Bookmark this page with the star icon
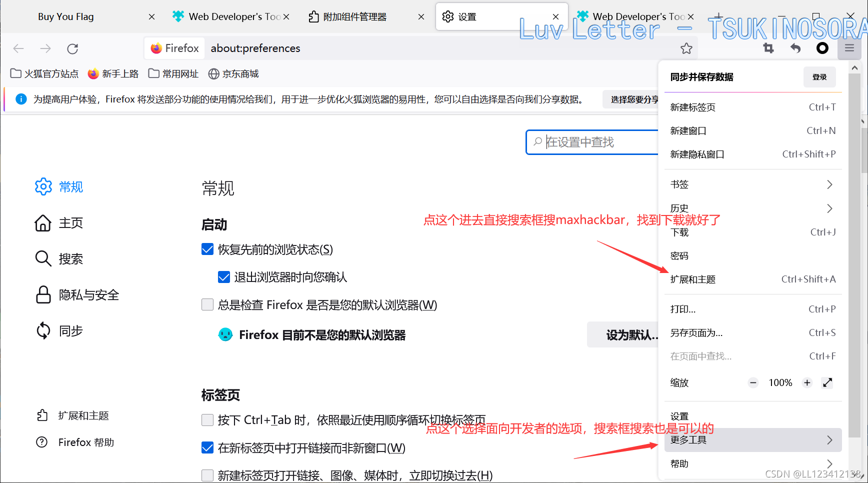This screenshot has width=868, height=483. click(686, 48)
